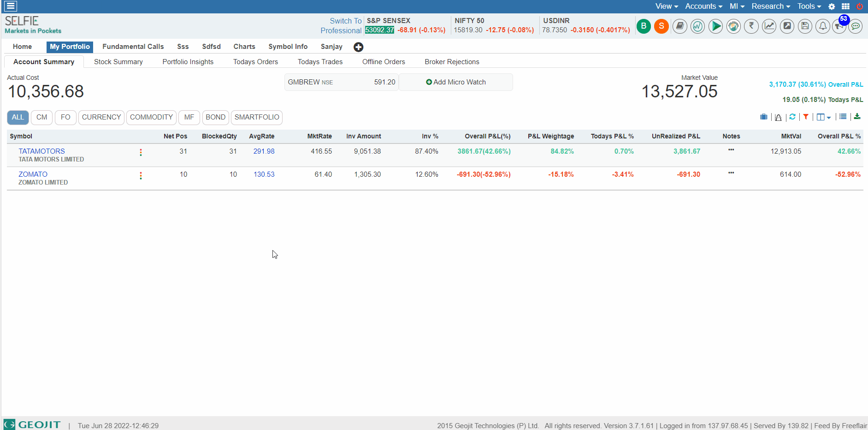Open the circular wave chart icon
The width and height of the screenshot is (868, 430).
697,26
